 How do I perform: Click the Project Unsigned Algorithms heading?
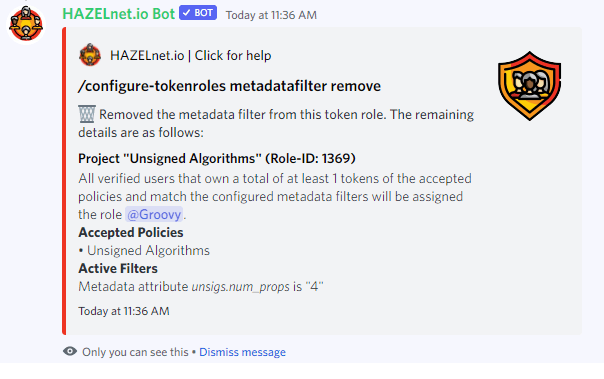point(216,158)
